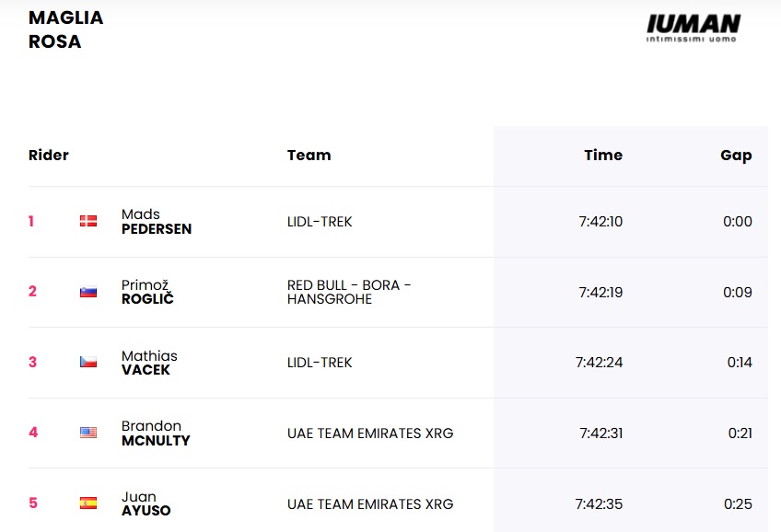This screenshot has height=532, width=781.
Task: Click the Time column header
Action: (602, 155)
